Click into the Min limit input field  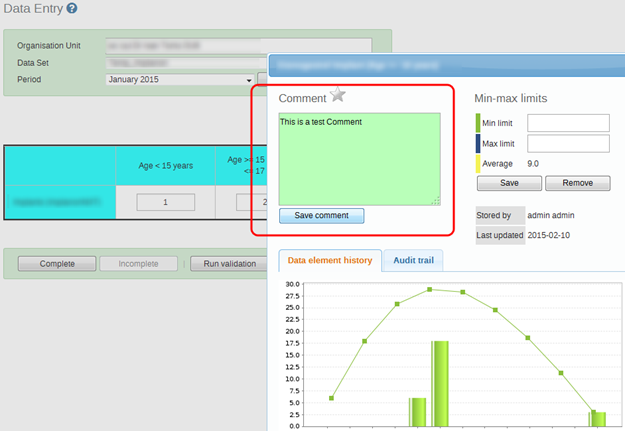click(x=568, y=123)
